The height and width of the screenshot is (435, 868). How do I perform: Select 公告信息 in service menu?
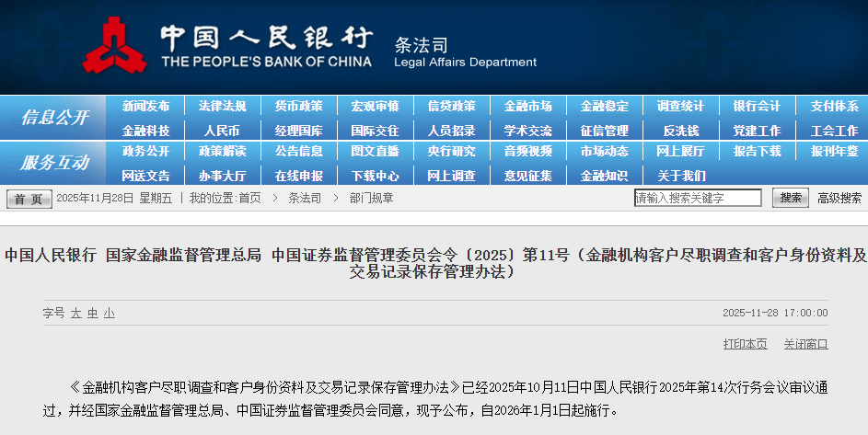[x=298, y=151]
